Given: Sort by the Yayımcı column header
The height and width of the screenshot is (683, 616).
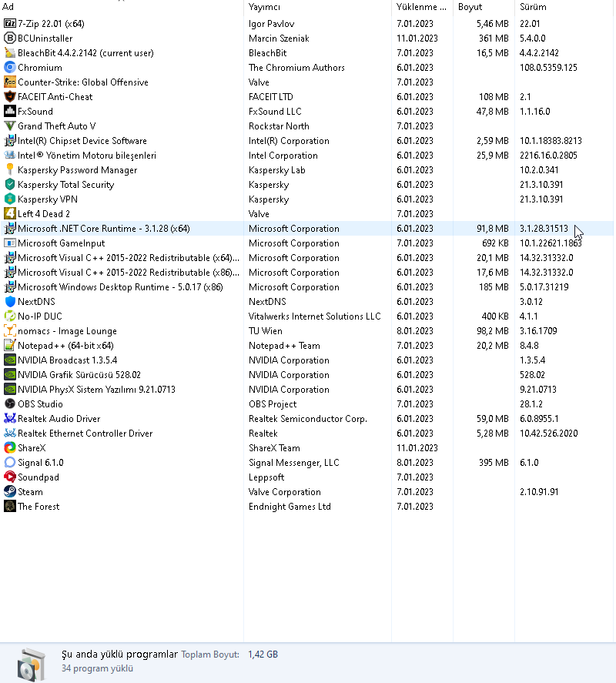Looking at the screenshot, I should 317,6.
